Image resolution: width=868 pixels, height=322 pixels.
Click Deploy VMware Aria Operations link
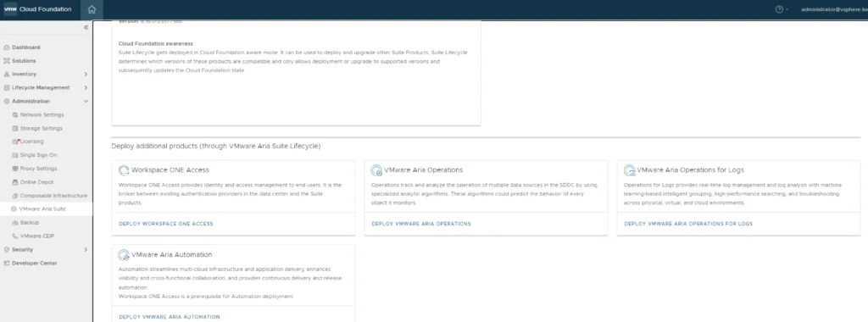pos(421,224)
